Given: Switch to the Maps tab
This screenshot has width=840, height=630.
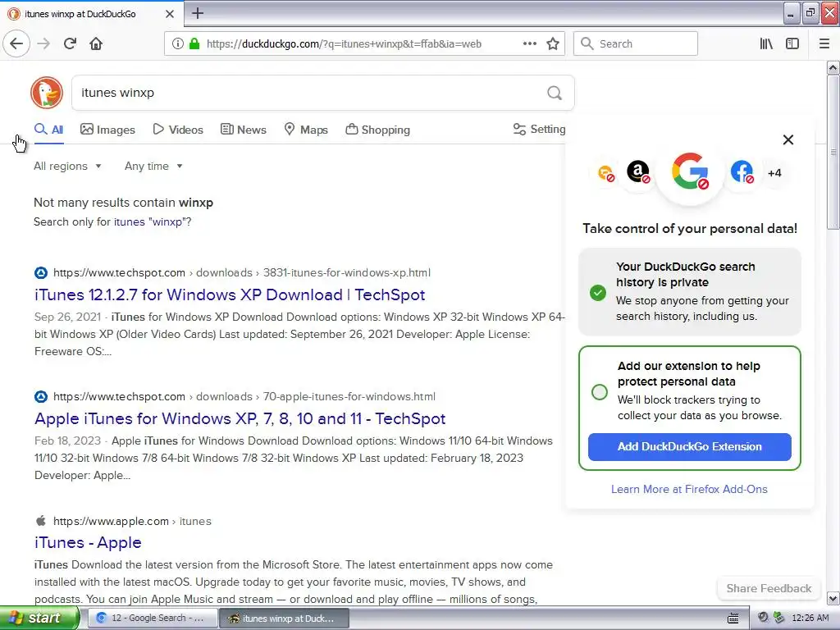Looking at the screenshot, I should [306, 130].
